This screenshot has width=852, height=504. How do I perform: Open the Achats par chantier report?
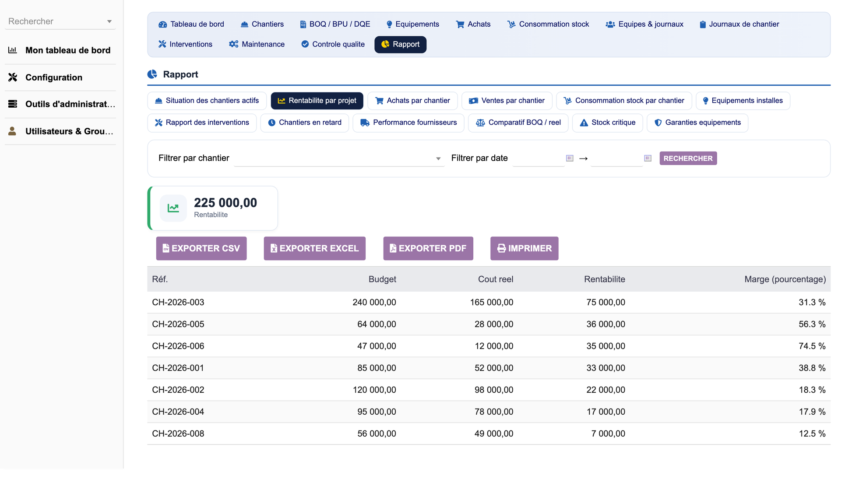(412, 101)
